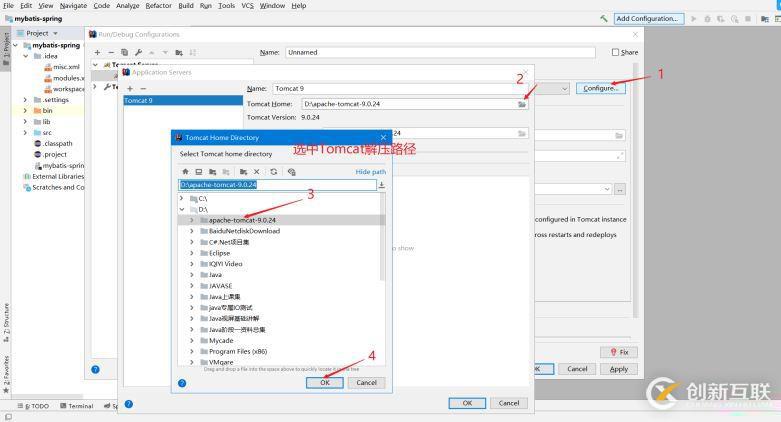781x422 pixels.
Task: Open the File menu
Action: (8, 5)
